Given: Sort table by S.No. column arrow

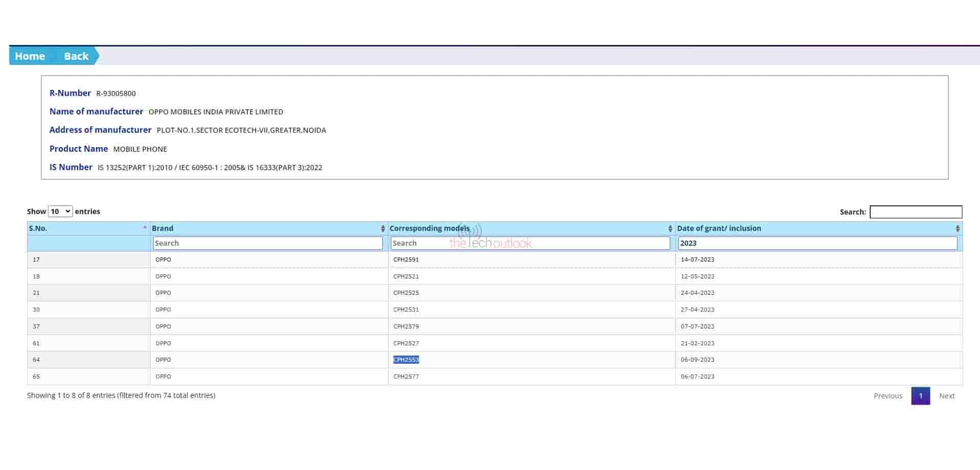Looking at the screenshot, I should tap(145, 228).
